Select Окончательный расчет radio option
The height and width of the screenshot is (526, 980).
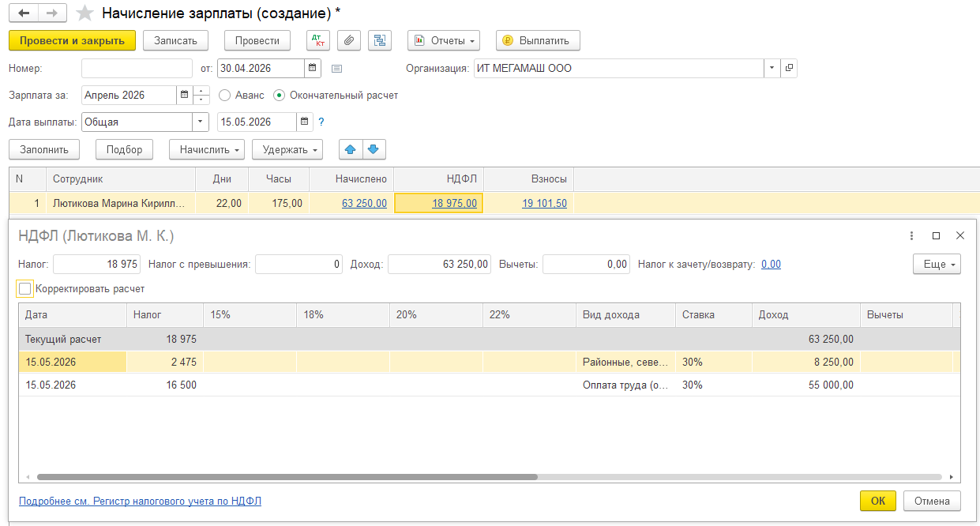point(279,96)
